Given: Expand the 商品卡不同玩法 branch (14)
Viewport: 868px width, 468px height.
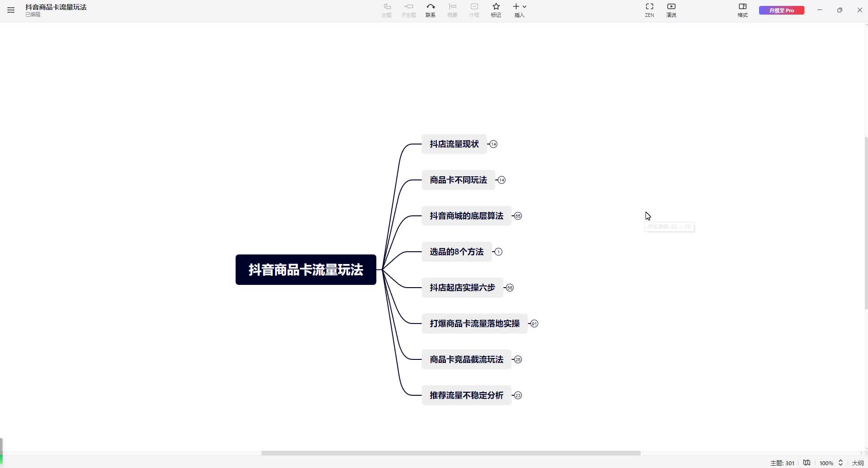Looking at the screenshot, I should tap(502, 180).
